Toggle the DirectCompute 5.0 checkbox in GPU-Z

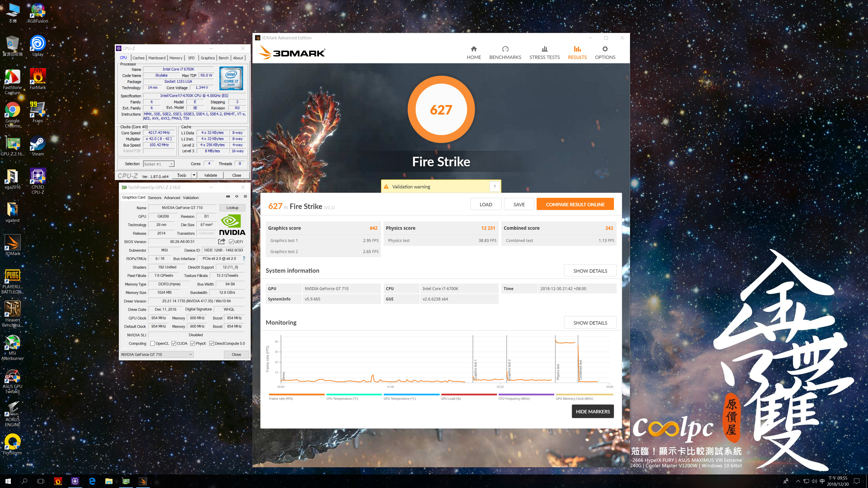tap(212, 343)
